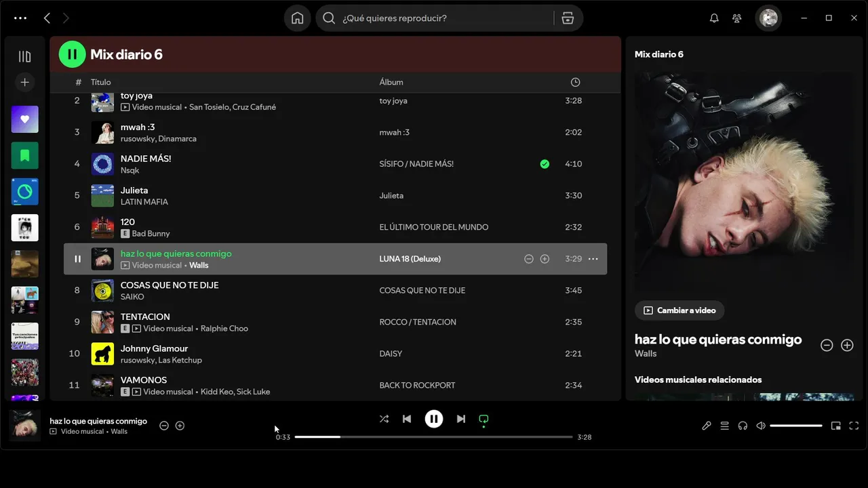Screen dimensions: 868x488
Task: Sort tracks by Título column
Action: click(x=101, y=82)
